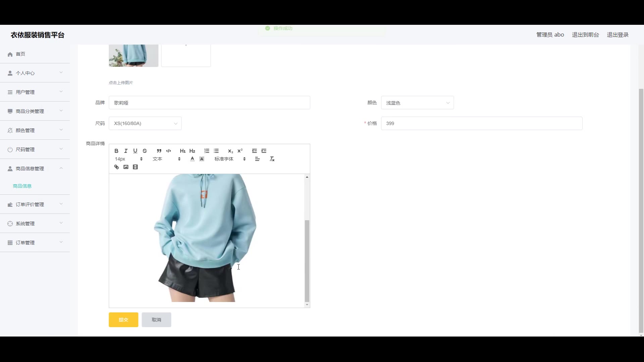Insert an image in the editor

pyautogui.click(x=126, y=167)
